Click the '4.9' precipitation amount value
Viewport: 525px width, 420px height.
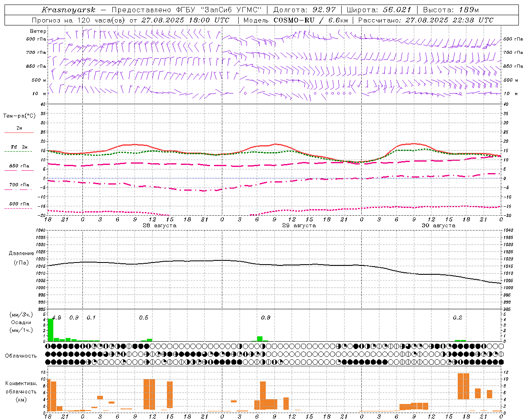(57, 318)
